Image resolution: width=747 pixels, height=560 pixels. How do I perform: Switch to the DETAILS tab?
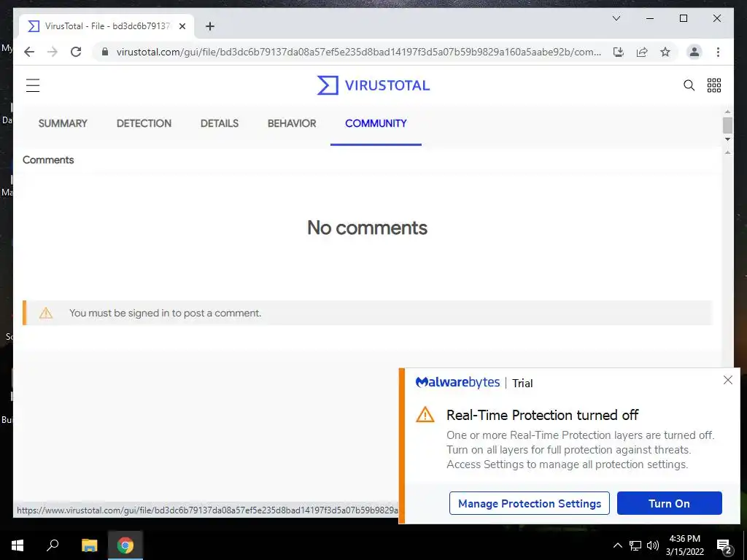219,123
